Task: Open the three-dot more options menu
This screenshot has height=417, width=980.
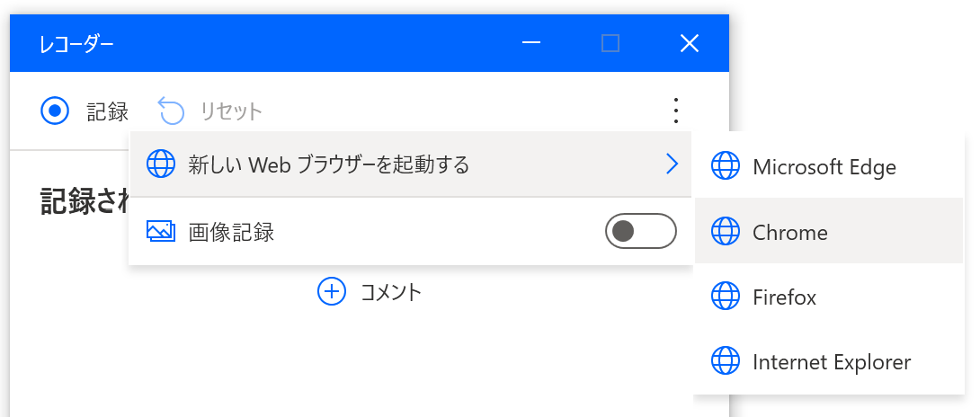Action: click(675, 111)
